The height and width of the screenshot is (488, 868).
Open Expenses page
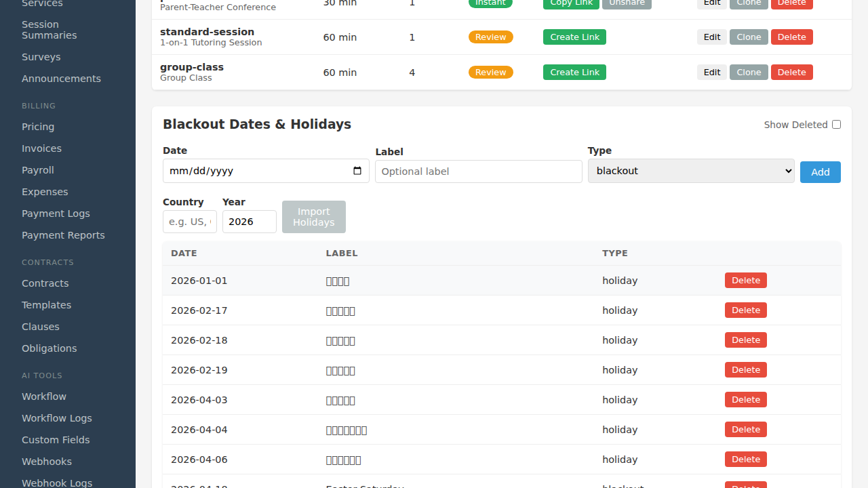tap(45, 192)
